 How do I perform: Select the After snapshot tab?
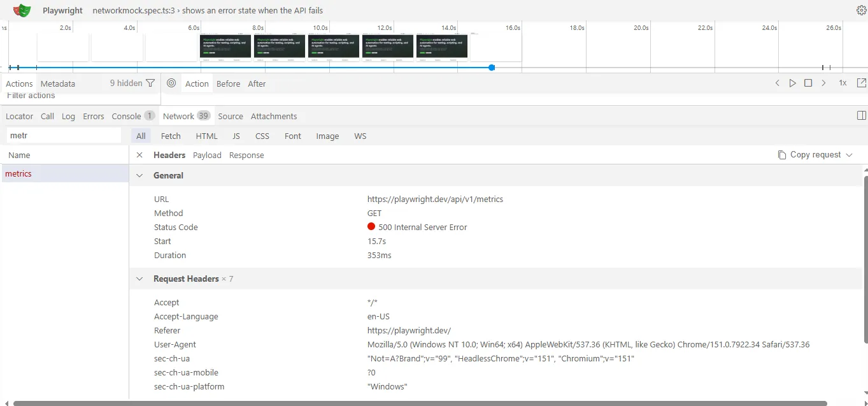[257, 83]
